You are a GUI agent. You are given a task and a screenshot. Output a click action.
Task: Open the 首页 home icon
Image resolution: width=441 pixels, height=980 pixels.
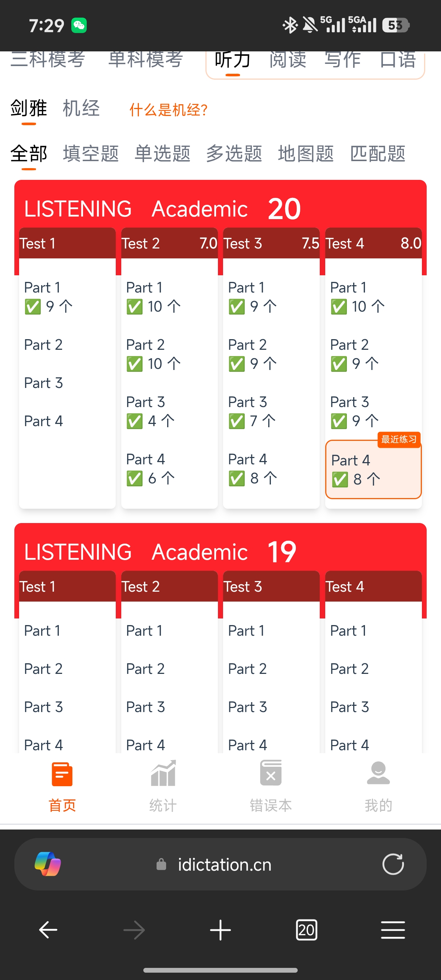point(62,774)
